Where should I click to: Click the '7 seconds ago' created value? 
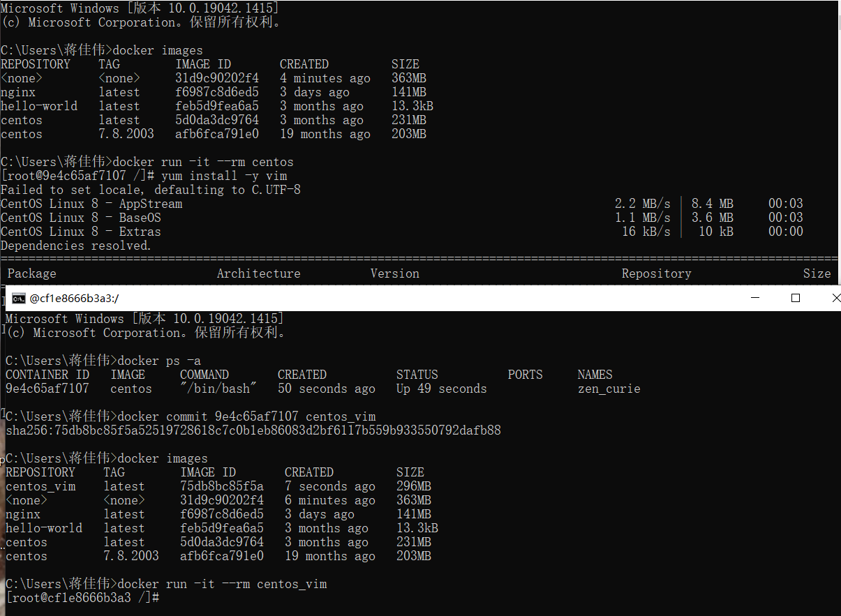click(330, 486)
